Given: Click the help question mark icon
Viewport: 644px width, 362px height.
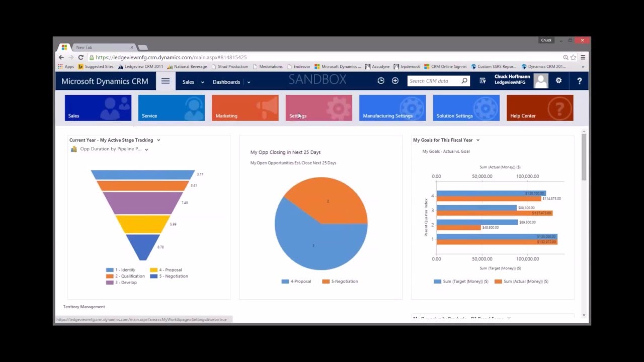Looking at the screenshot, I should click(x=579, y=80).
